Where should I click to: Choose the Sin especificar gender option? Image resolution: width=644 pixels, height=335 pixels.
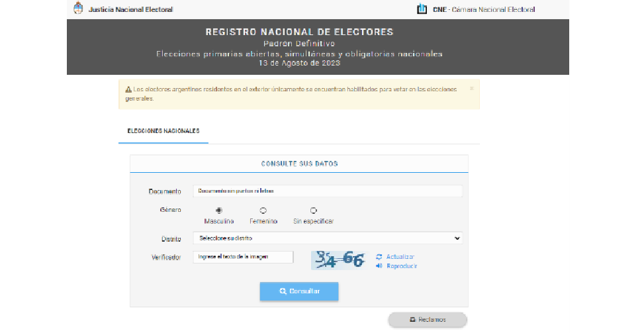tap(313, 211)
